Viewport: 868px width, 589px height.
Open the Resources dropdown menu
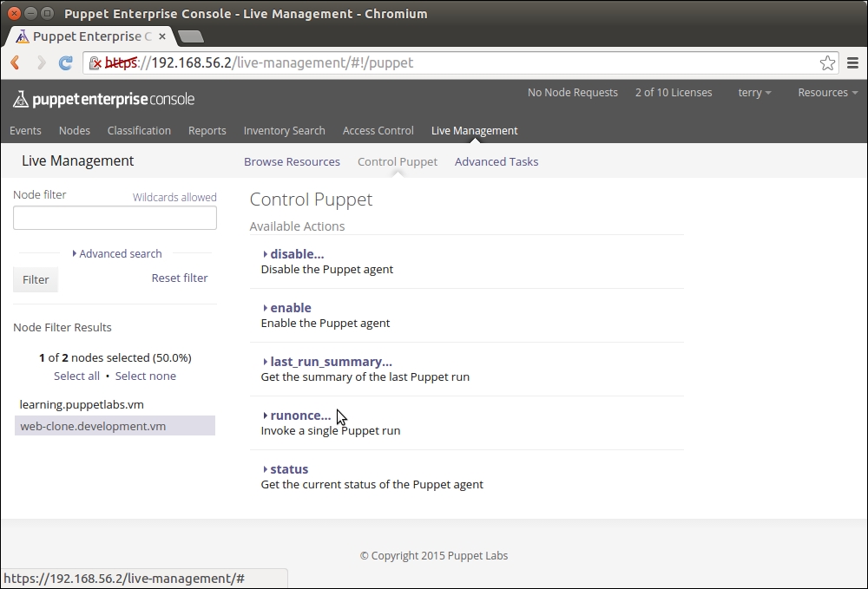pos(827,93)
